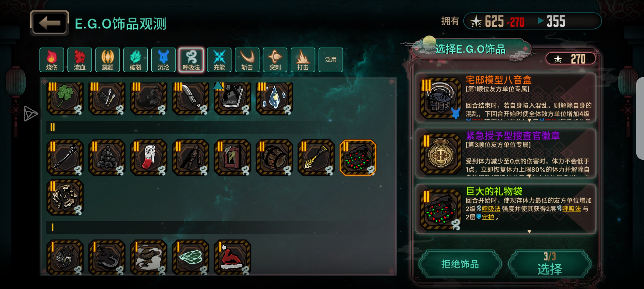Click the 拒绝饰品 refuse button

click(x=460, y=264)
